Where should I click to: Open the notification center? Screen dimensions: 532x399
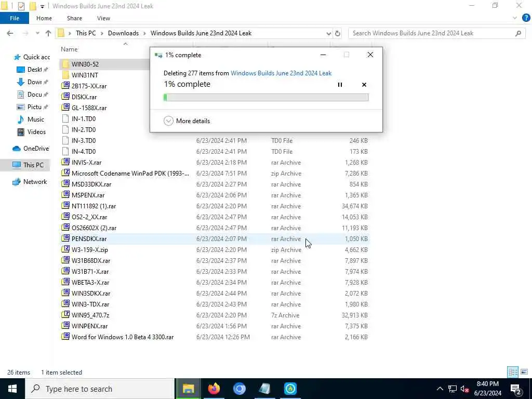point(516,389)
